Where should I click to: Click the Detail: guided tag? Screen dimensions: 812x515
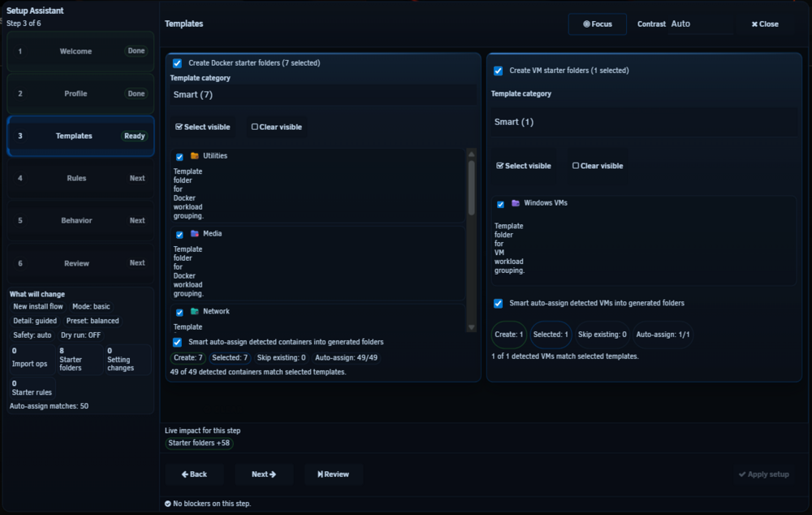[35, 321]
